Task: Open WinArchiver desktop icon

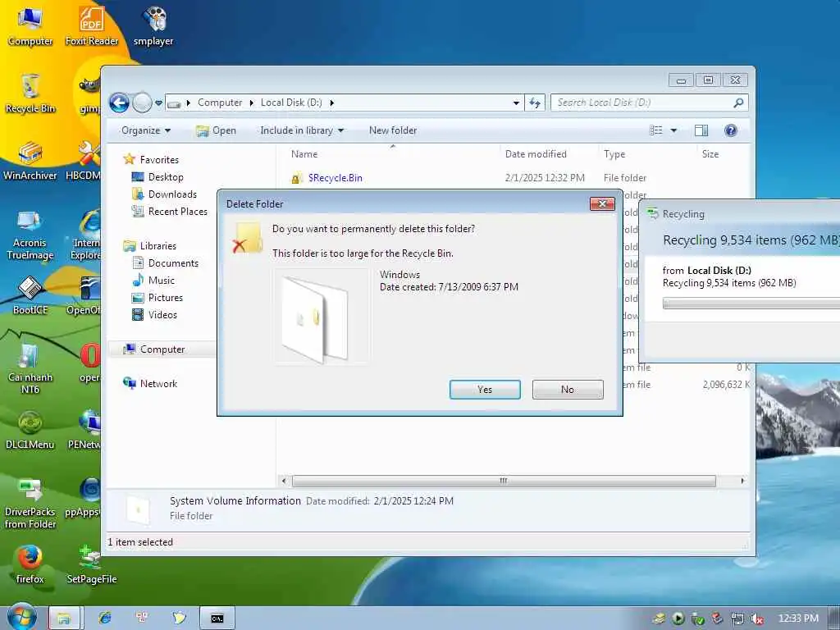Action: (30, 162)
